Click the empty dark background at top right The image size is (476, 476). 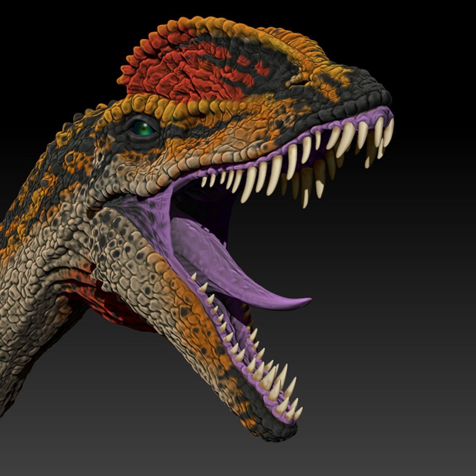click(425, 37)
